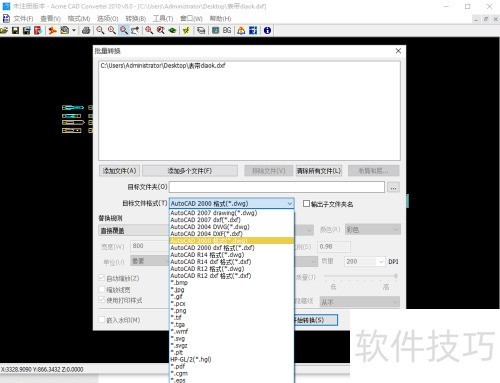The width and height of the screenshot is (500, 383).
Task: Click the highlighted active zoom magnifier icon
Action: (x=124, y=31)
